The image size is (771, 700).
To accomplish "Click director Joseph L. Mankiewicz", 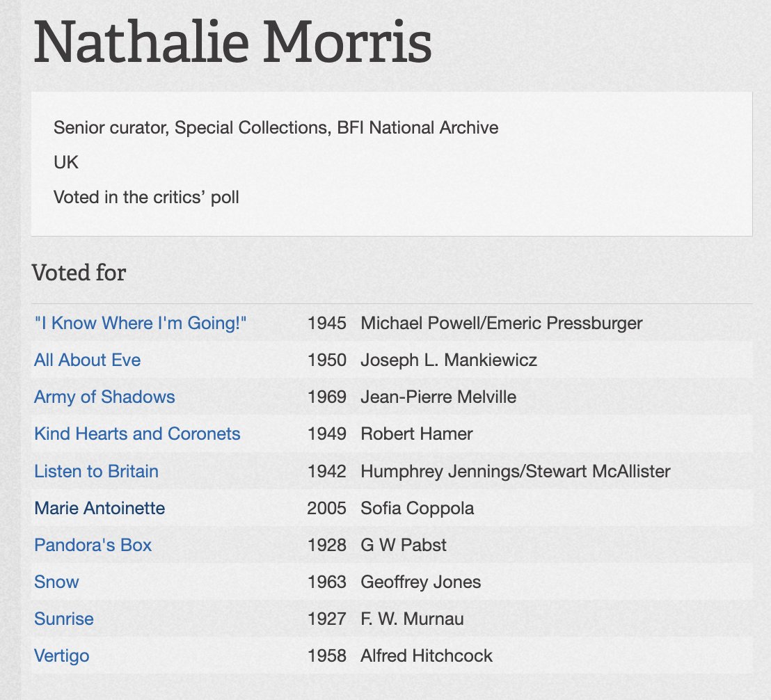I will (449, 360).
